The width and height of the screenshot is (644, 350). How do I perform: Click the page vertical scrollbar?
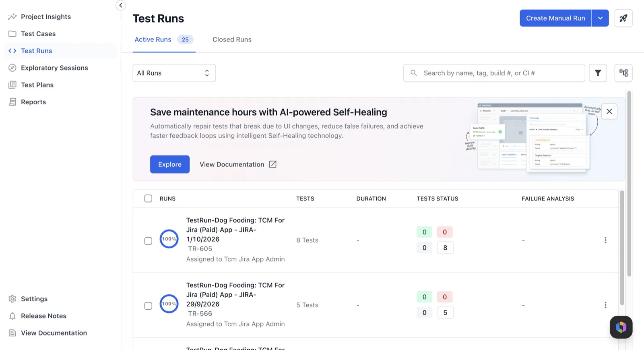click(629, 184)
